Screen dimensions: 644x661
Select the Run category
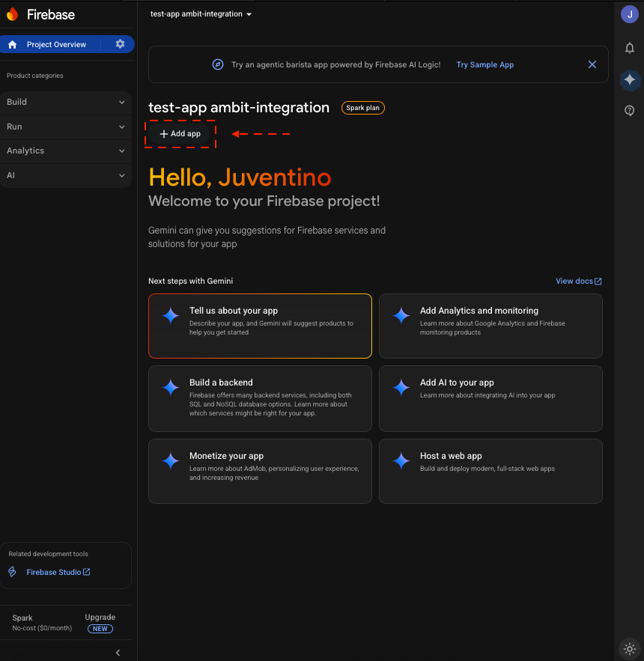67,127
